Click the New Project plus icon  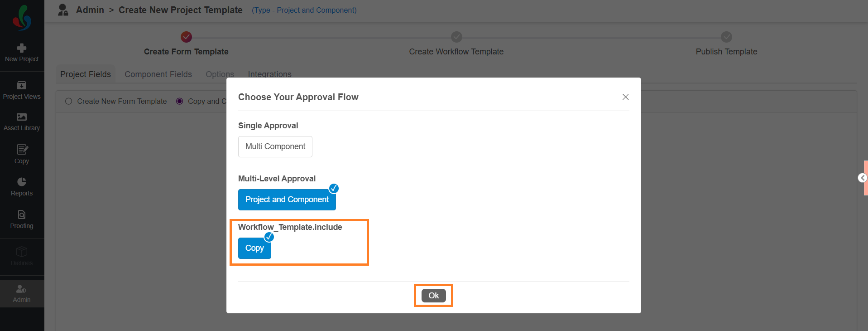22,48
